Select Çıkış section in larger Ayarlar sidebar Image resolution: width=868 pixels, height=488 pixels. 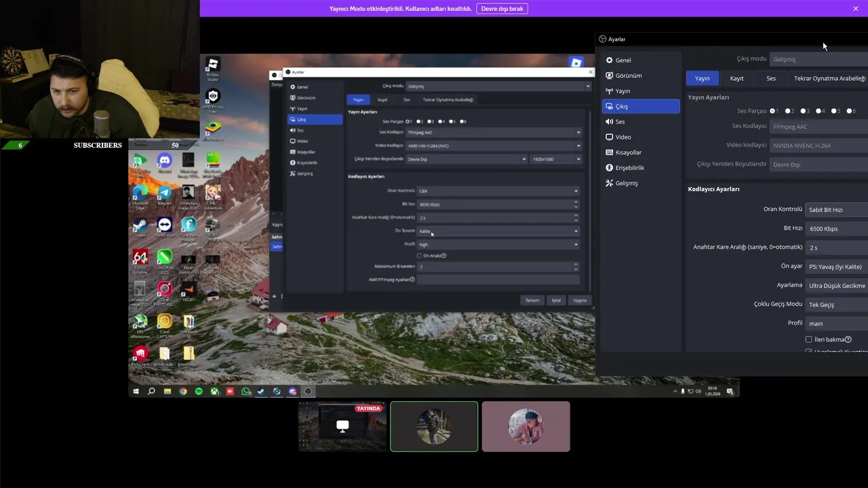click(641, 106)
